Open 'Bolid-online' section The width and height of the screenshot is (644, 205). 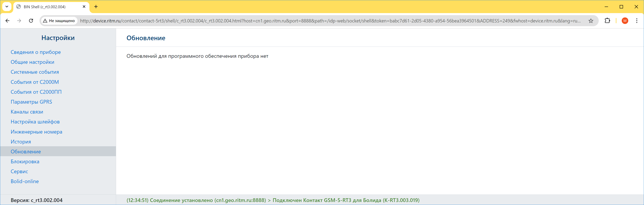point(25,182)
